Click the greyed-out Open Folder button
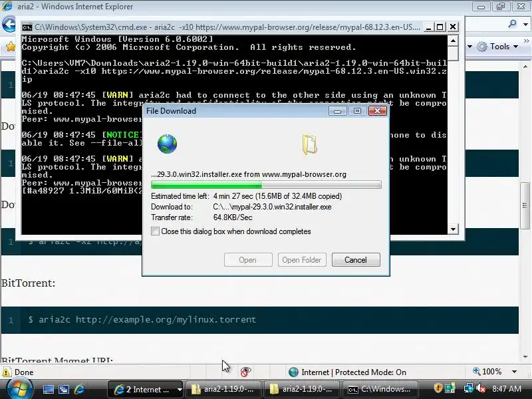The width and height of the screenshot is (532, 399). point(302,260)
